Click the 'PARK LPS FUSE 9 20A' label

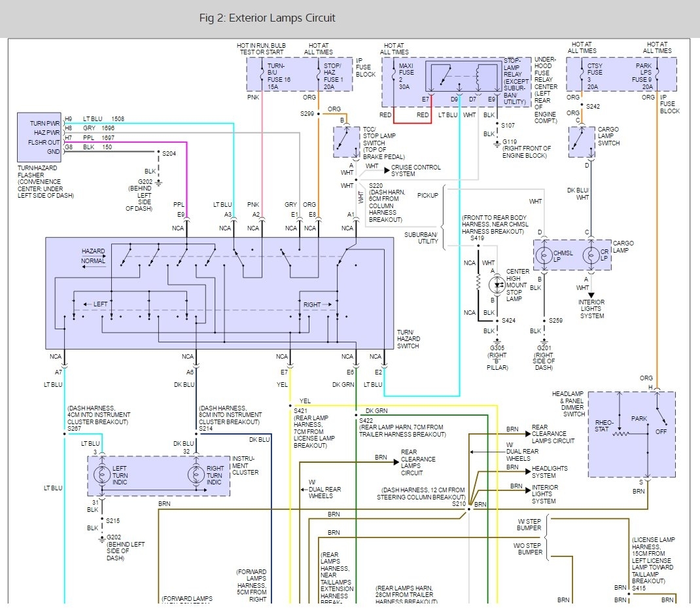643,77
